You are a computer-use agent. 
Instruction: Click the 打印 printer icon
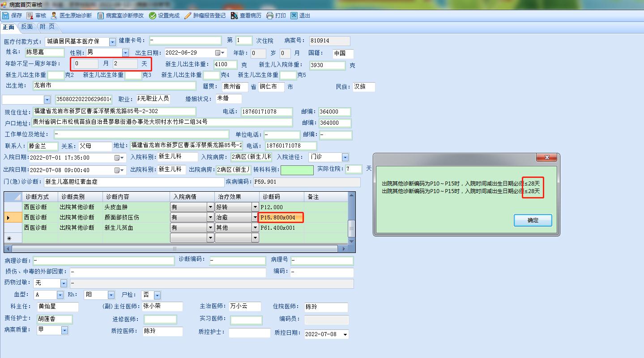pyautogui.click(x=270, y=16)
